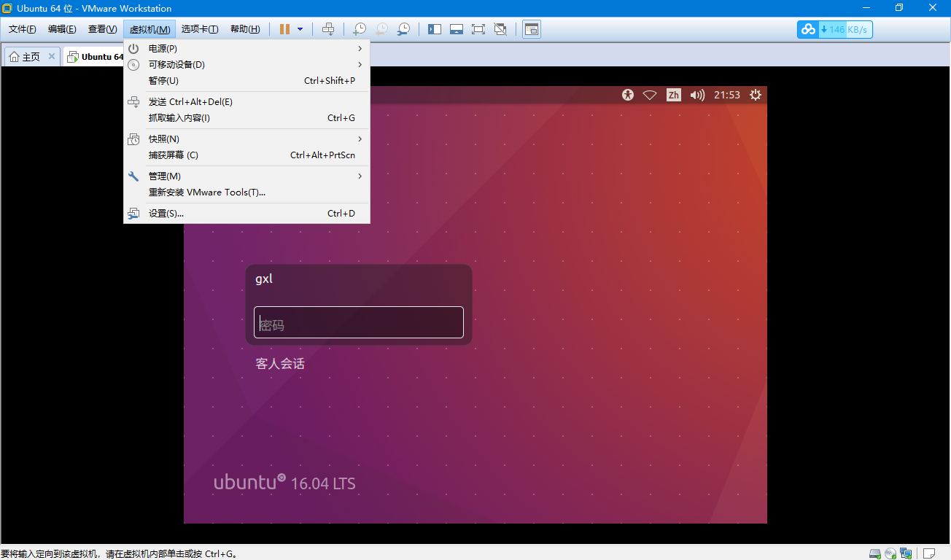Toggle the thumbnail bar toolbar icon
Image resolution: width=951 pixels, height=560 pixels.
(457, 29)
